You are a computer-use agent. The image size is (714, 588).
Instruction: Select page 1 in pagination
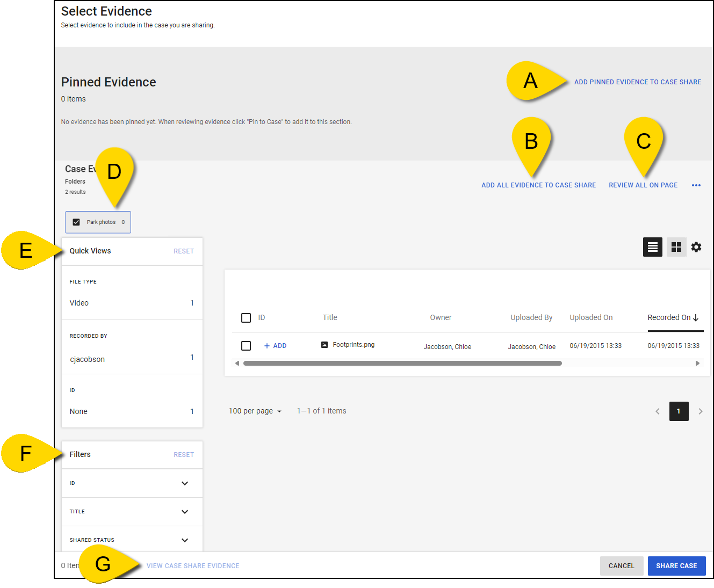[x=679, y=411]
